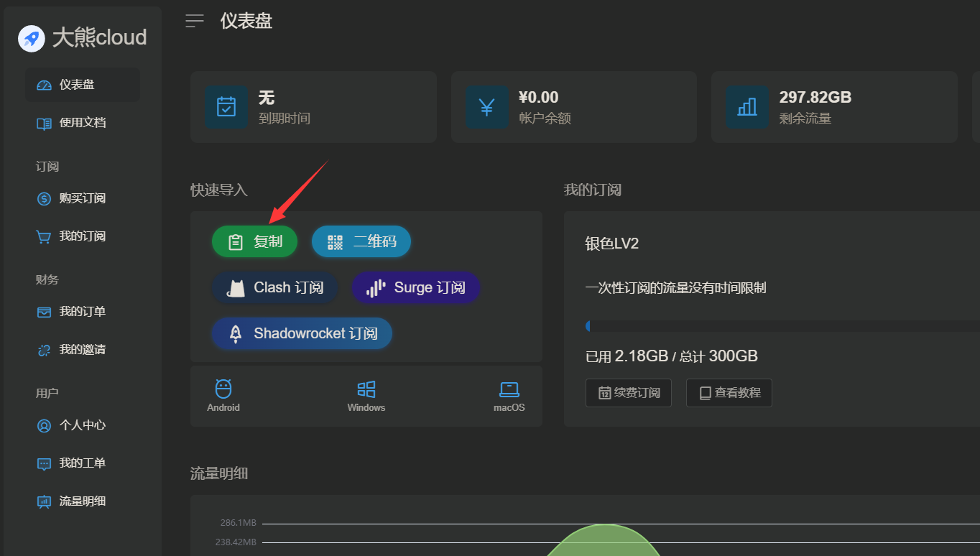
Task: Open 使用文档 in the sidebar
Action: (x=82, y=123)
